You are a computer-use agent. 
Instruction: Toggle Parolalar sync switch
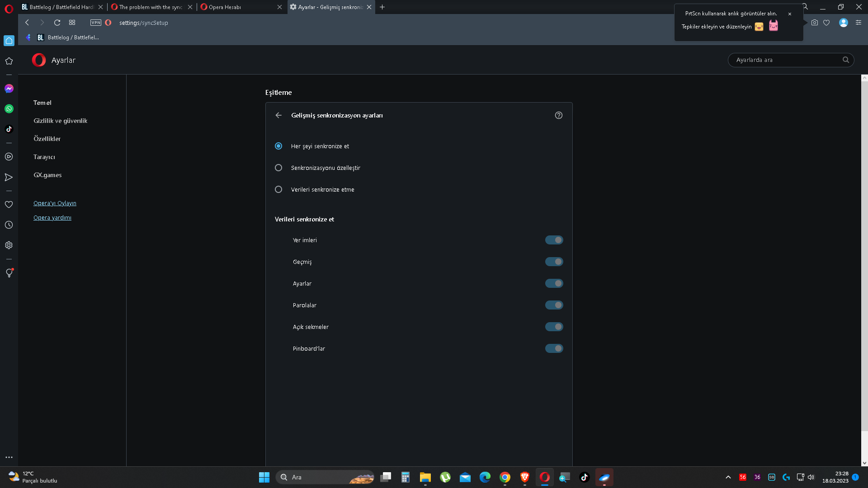tap(554, 305)
